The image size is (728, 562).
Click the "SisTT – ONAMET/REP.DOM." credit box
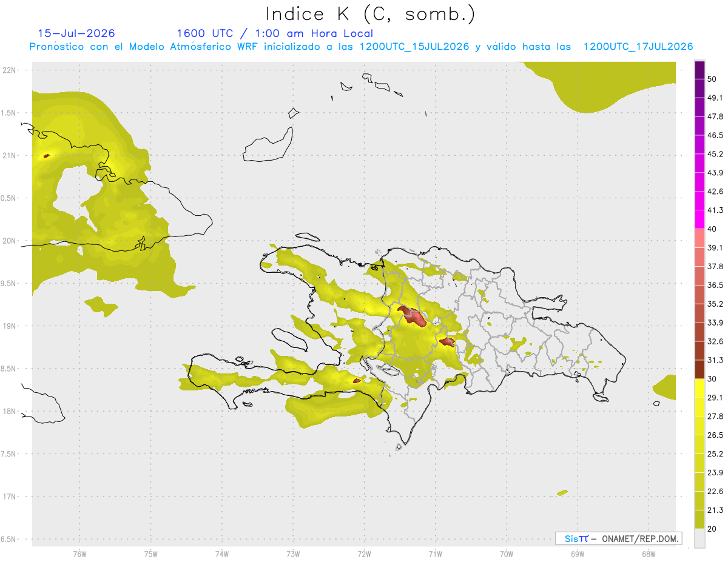pyautogui.click(x=618, y=538)
